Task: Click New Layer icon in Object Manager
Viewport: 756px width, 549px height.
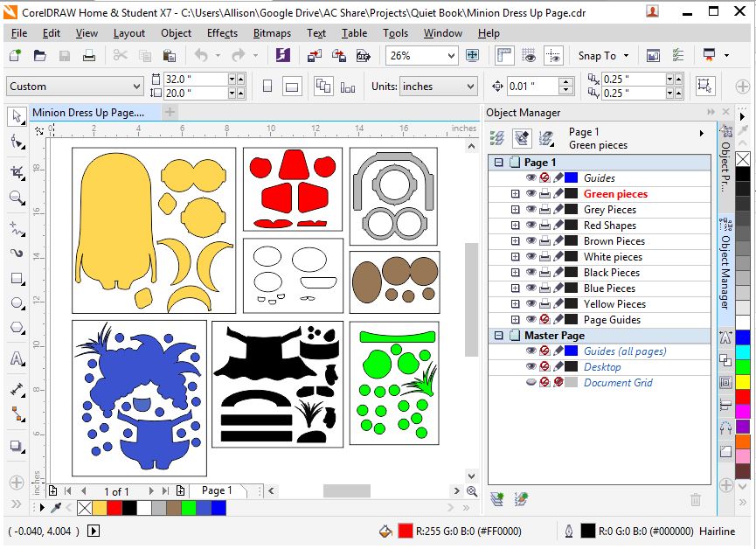Action: 497,499
